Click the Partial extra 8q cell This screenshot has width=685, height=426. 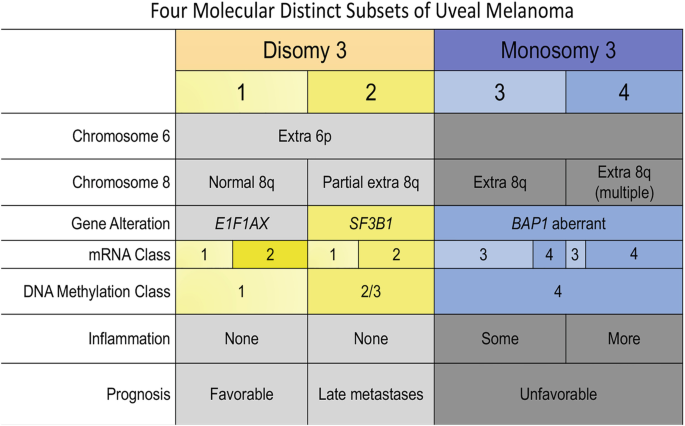pos(370,183)
